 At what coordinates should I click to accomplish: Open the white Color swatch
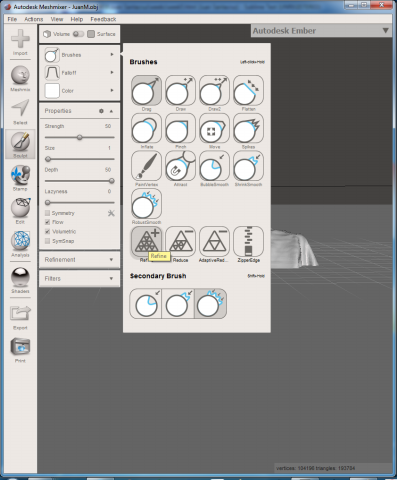tap(52, 90)
